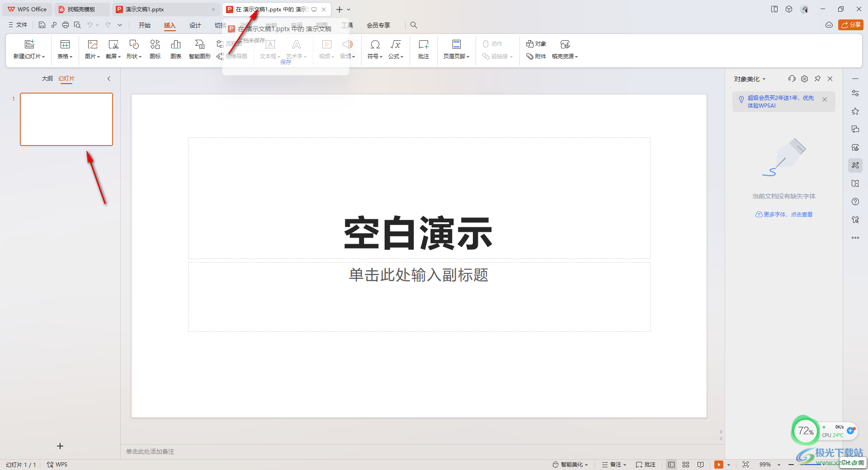The height and width of the screenshot is (470, 868).
Task: Click the 形状 shapes icon
Action: pos(134,44)
